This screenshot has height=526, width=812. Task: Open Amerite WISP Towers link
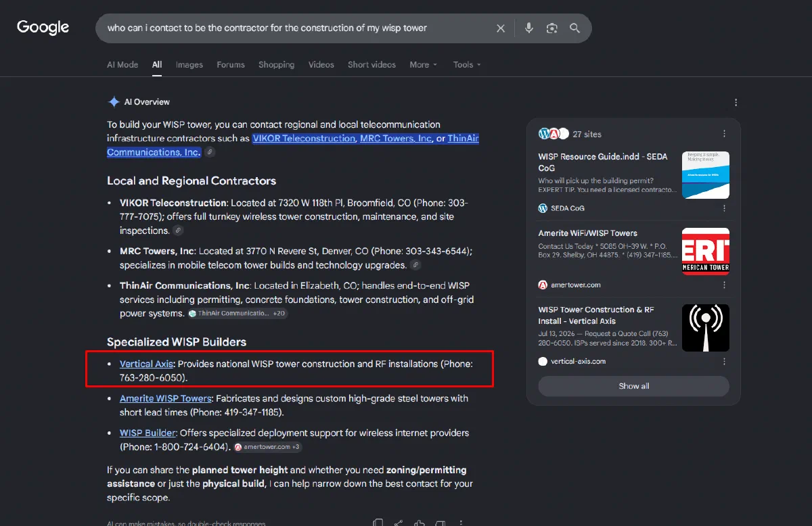coord(166,398)
